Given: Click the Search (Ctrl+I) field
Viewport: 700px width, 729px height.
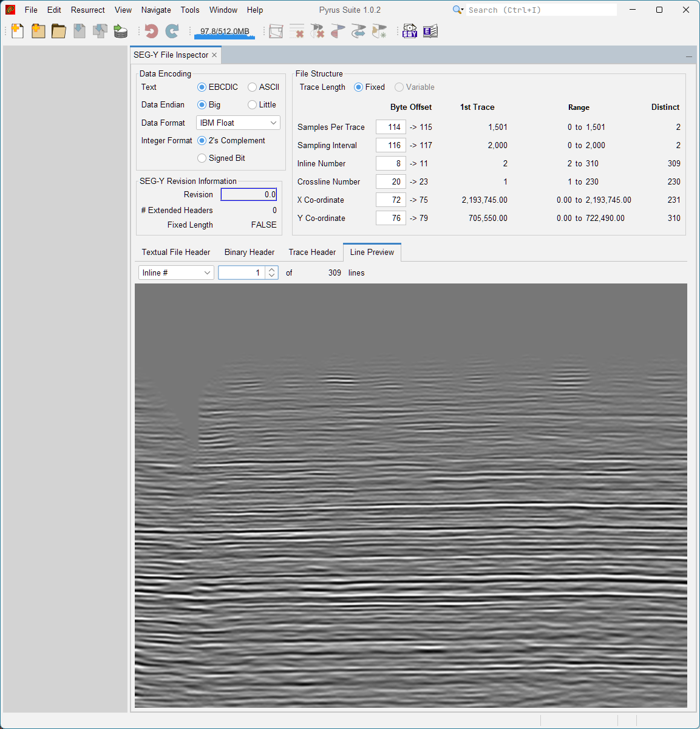Looking at the screenshot, I should click(542, 10).
